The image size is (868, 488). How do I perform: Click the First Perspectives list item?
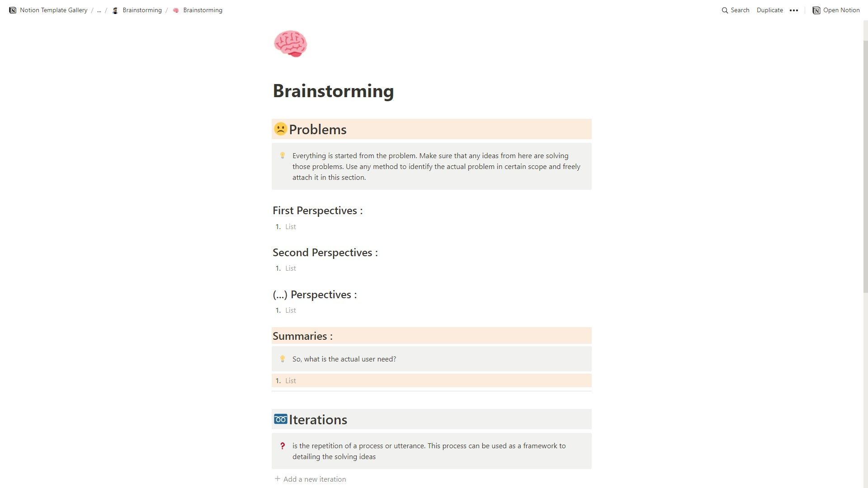pos(290,226)
